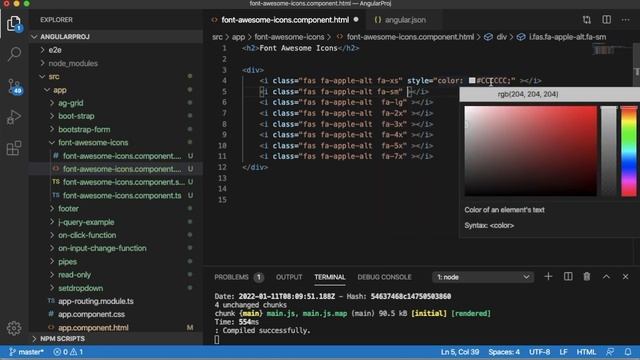Open app.component.html file

coord(116,328)
